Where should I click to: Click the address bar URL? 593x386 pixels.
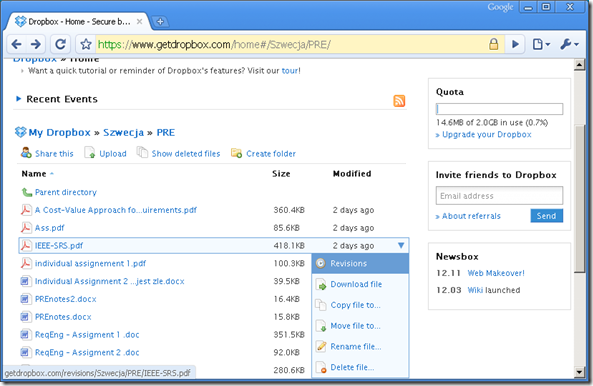(214, 45)
